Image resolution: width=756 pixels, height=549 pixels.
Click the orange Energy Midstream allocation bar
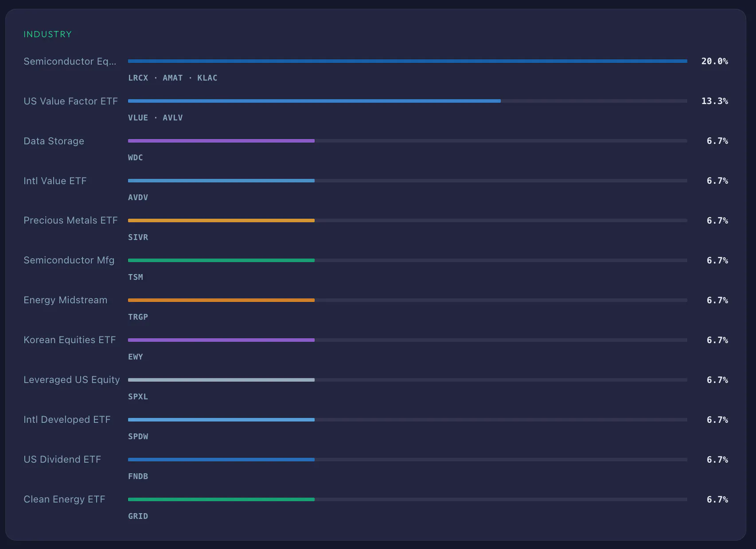click(221, 300)
